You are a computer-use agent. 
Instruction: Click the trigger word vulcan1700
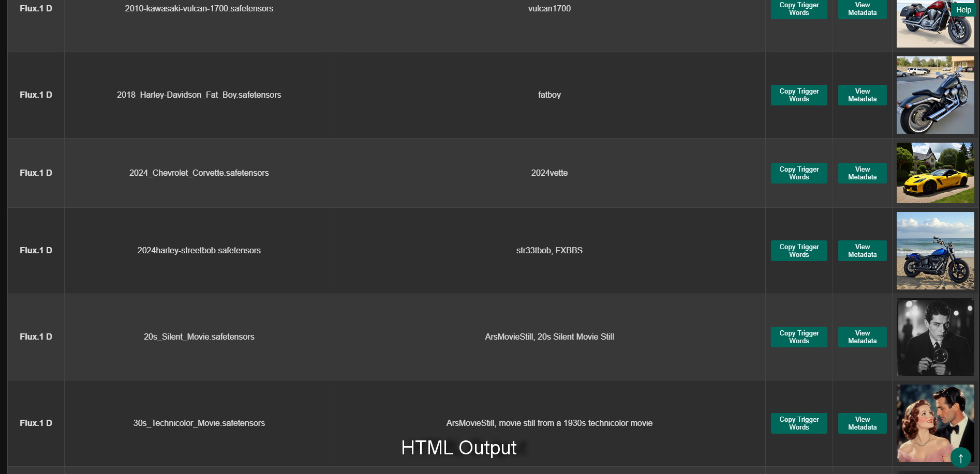point(550,8)
